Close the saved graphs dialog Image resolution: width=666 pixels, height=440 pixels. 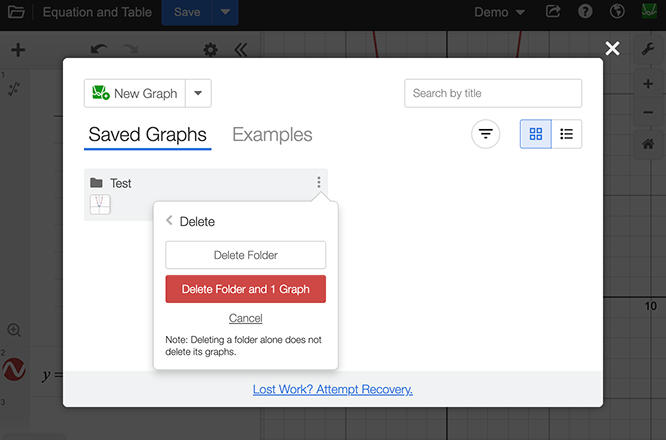coord(612,48)
